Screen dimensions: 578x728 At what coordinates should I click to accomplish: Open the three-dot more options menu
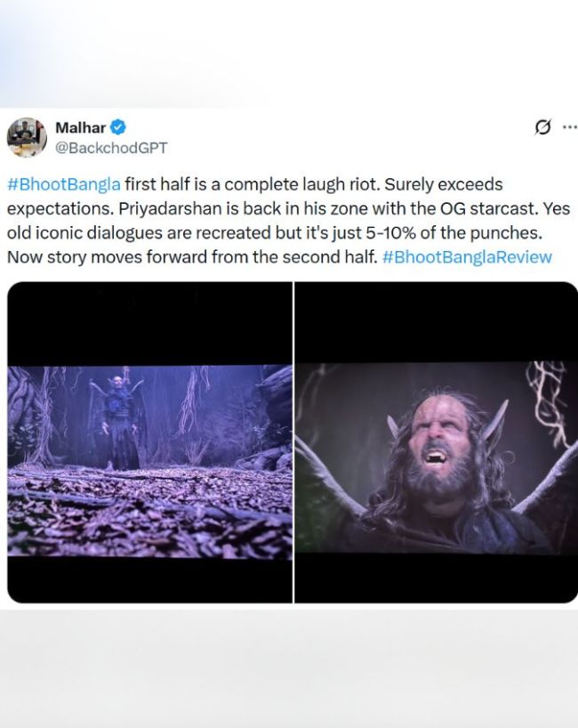point(569,126)
